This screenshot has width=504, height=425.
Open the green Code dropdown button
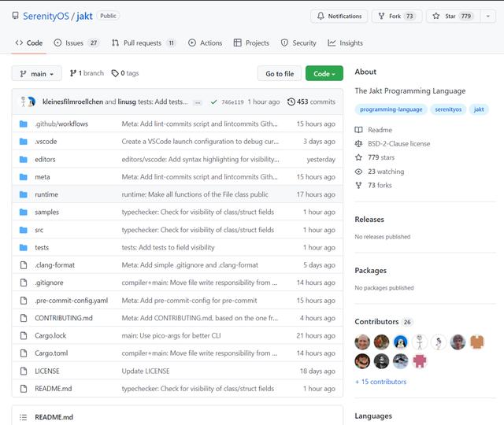click(x=324, y=73)
